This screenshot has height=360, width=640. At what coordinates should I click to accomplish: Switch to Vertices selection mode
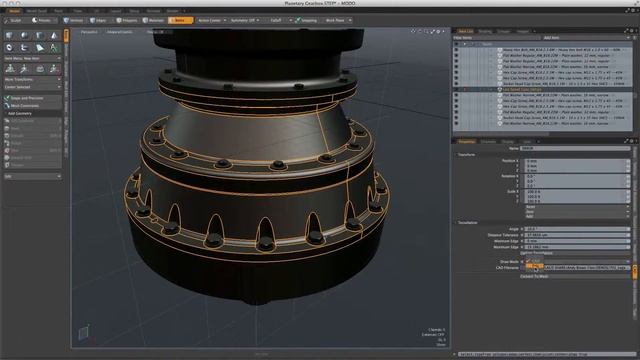pos(73,20)
